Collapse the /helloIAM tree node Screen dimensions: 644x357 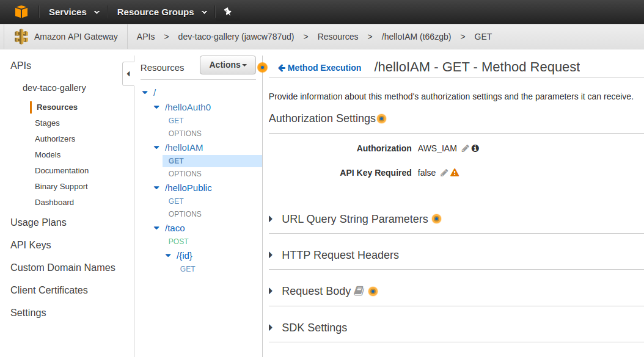pos(156,147)
